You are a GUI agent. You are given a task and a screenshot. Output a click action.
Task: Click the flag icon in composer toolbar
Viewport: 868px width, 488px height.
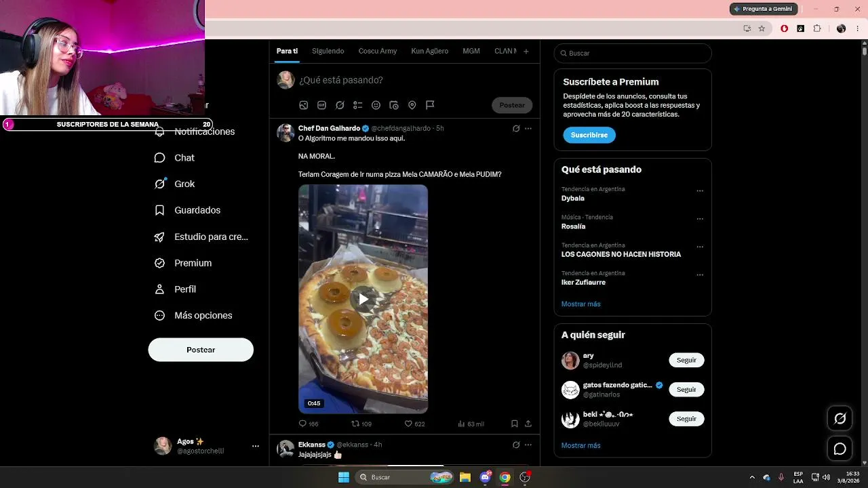(430, 105)
